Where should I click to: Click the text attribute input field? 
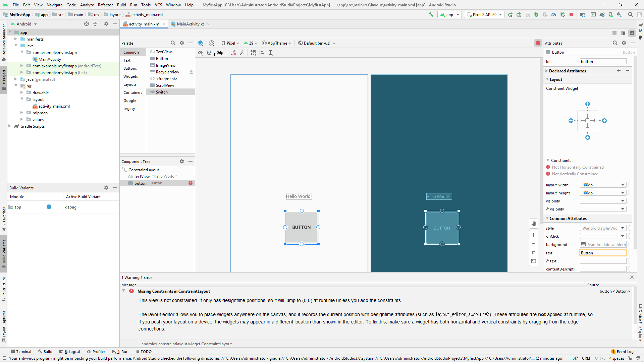pos(603,253)
